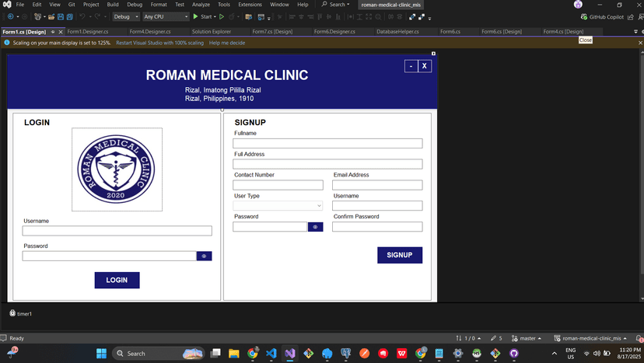Open the User Type combo box
Viewport: 644px width, 363px height.
[x=278, y=205]
